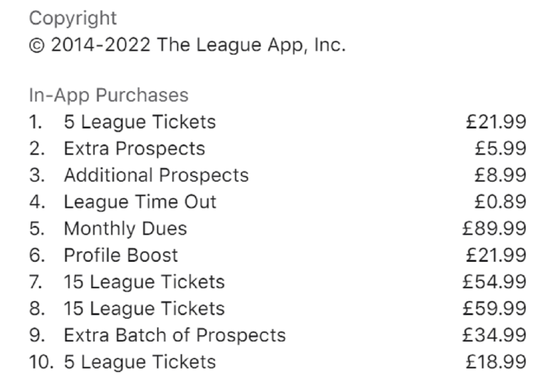
Task: Select the 15 League Tickets item priced £54.99
Action: (x=144, y=282)
